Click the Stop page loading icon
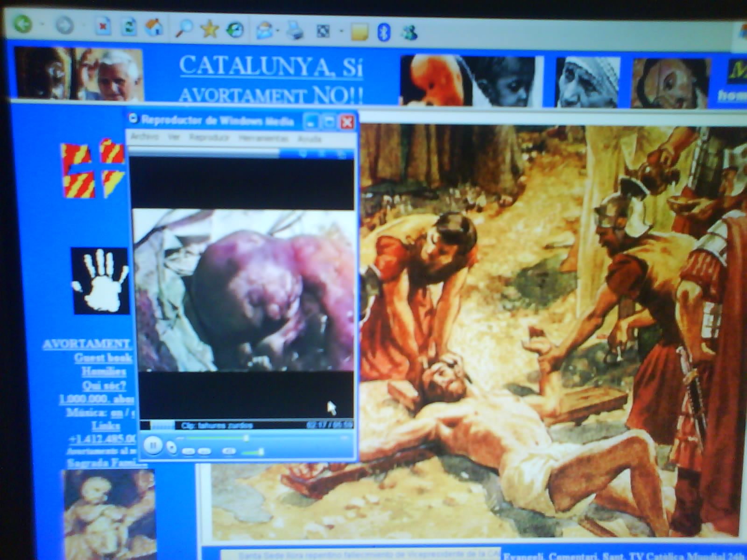Viewport: 747px width, 560px height. coord(102,27)
